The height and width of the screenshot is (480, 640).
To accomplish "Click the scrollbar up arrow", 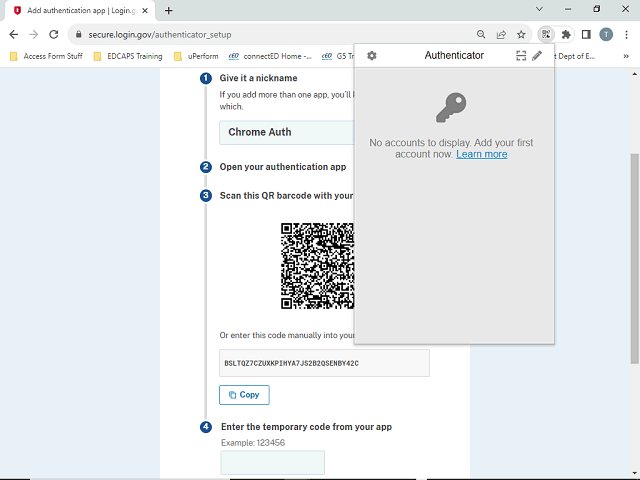I will pos(634,74).
